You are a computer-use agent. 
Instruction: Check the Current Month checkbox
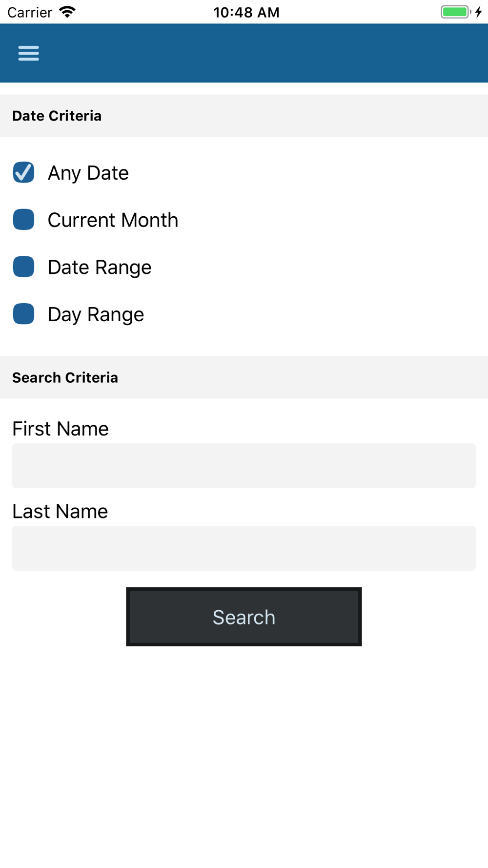pos(23,220)
